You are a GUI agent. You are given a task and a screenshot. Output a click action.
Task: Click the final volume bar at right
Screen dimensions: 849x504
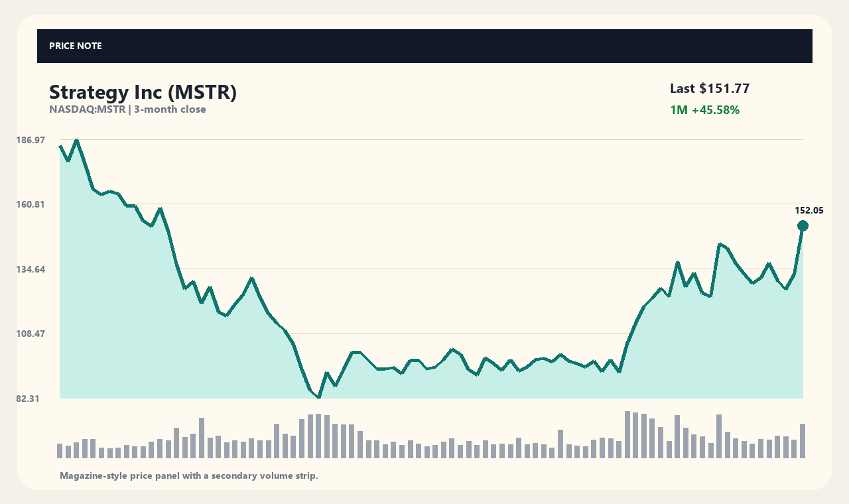coord(803,441)
